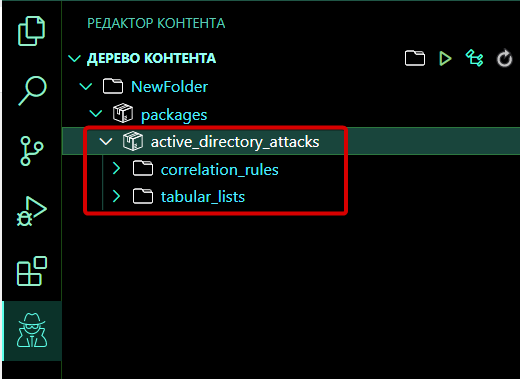Select the tabular_lists folder

point(203,197)
